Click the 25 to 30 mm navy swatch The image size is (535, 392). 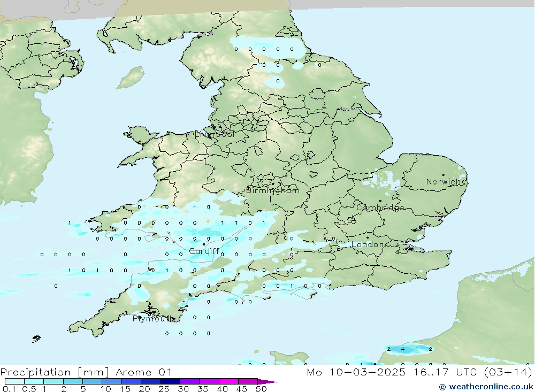click(170, 381)
